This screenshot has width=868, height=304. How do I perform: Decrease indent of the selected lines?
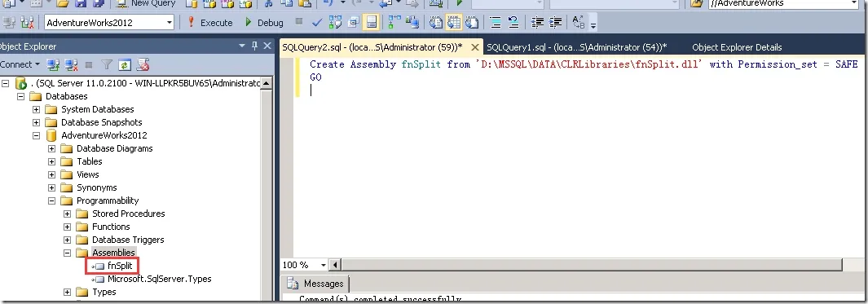537,23
